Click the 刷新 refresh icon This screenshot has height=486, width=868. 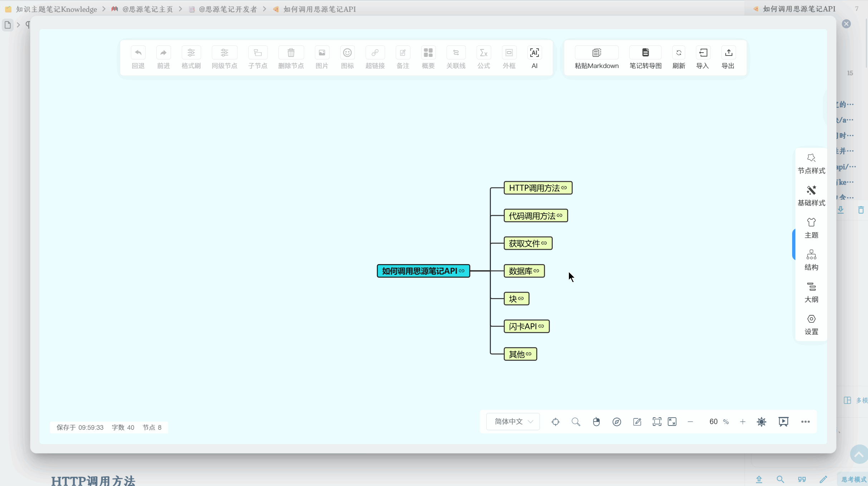click(678, 53)
